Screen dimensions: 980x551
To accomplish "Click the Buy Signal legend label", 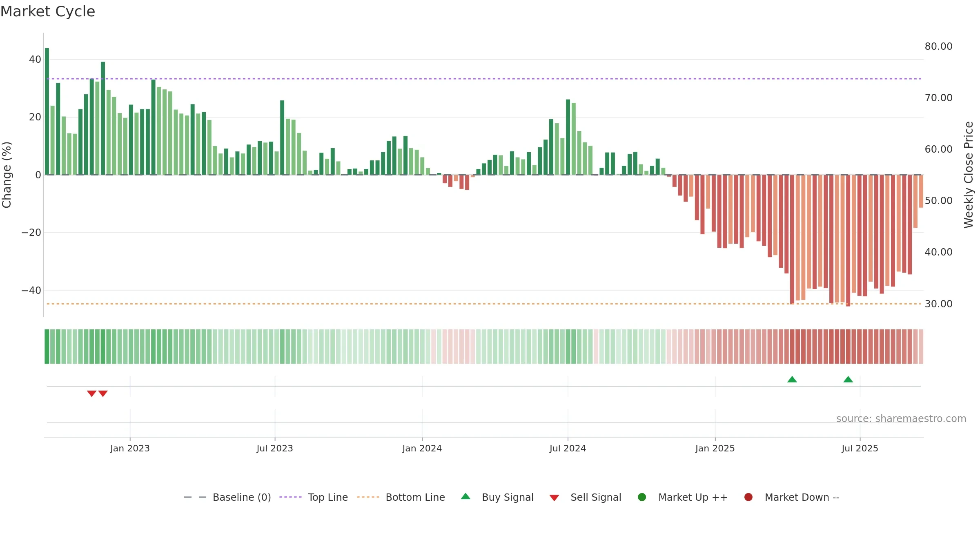I will tap(508, 497).
